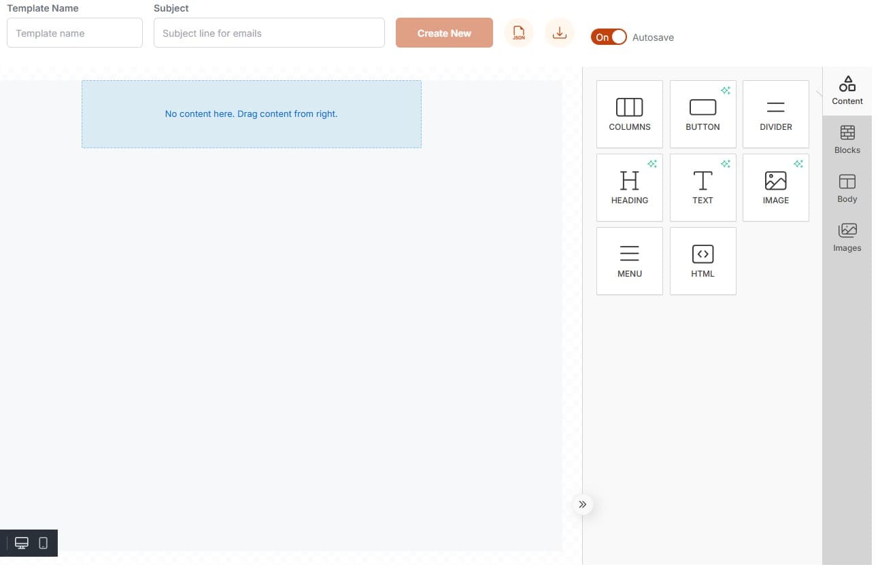The height and width of the screenshot is (588, 880).
Task: Focus the Subject line input field
Action: point(269,33)
